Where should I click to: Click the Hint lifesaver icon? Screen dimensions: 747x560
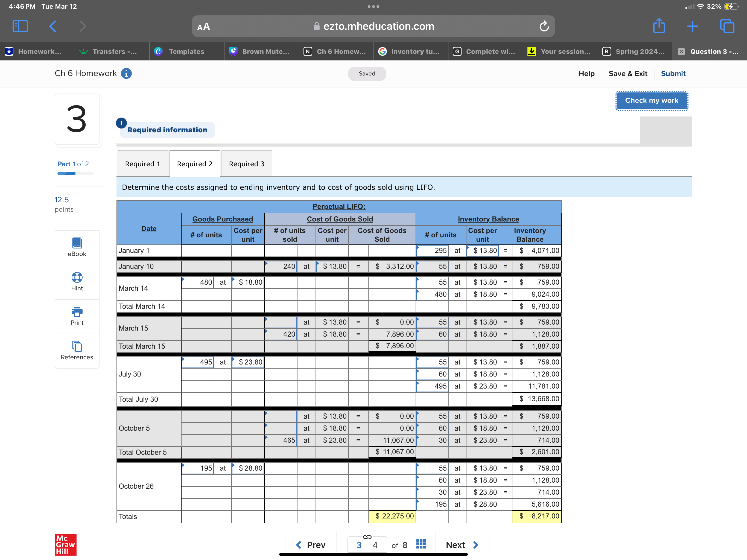click(77, 277)
